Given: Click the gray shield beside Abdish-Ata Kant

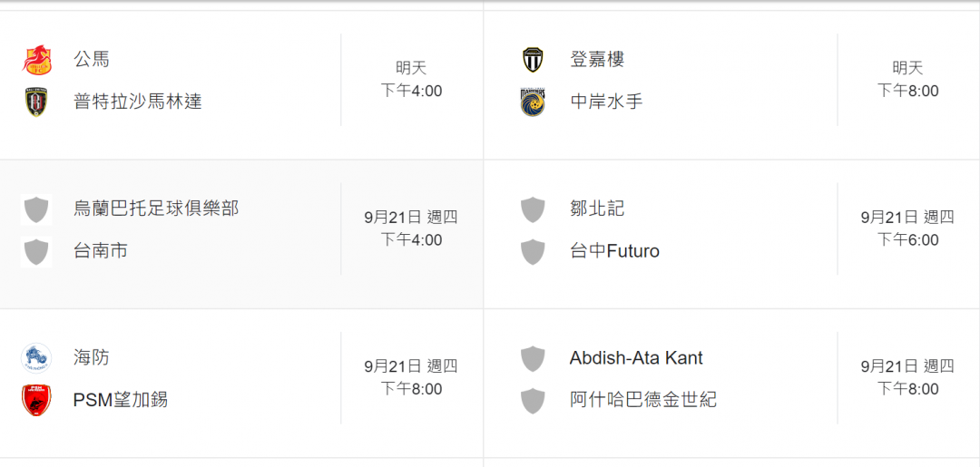Looking at the screenshot, I should click(x=533, y=358).
